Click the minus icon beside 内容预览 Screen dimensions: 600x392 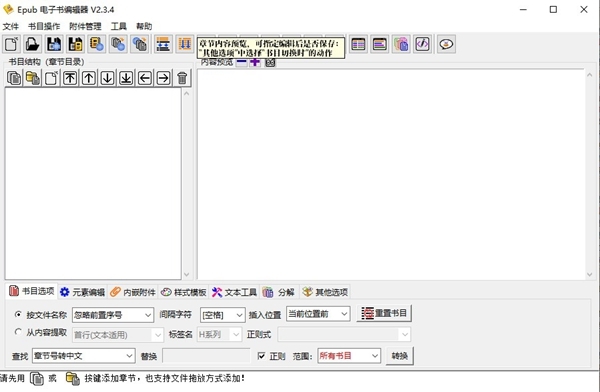pyautogui.click(x=241, y=62)
